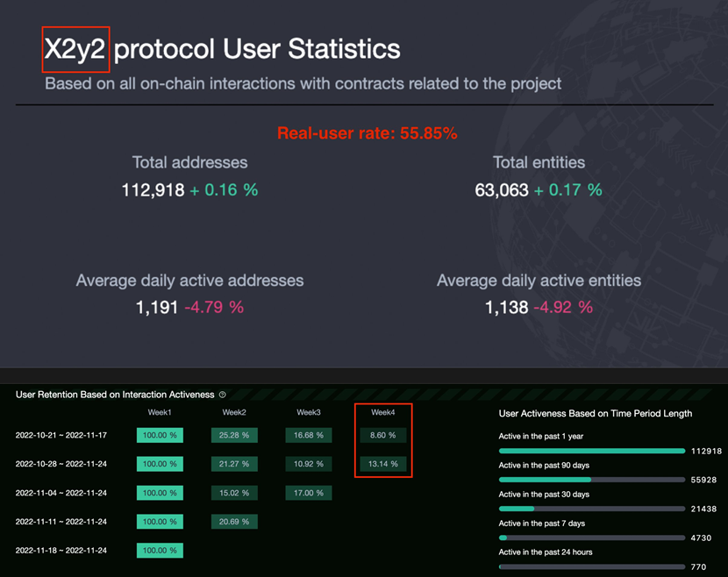Select the Total entities value 63,063
728x577 pixels.
[502, 190]
